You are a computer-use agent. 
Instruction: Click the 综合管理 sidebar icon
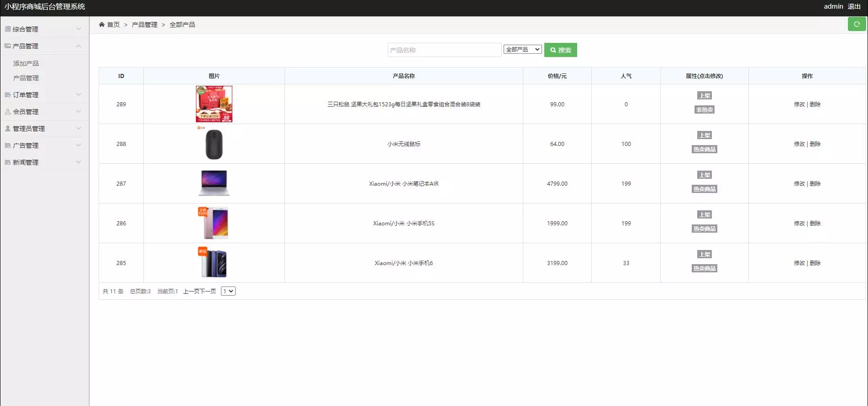click(x=8, y=29)
